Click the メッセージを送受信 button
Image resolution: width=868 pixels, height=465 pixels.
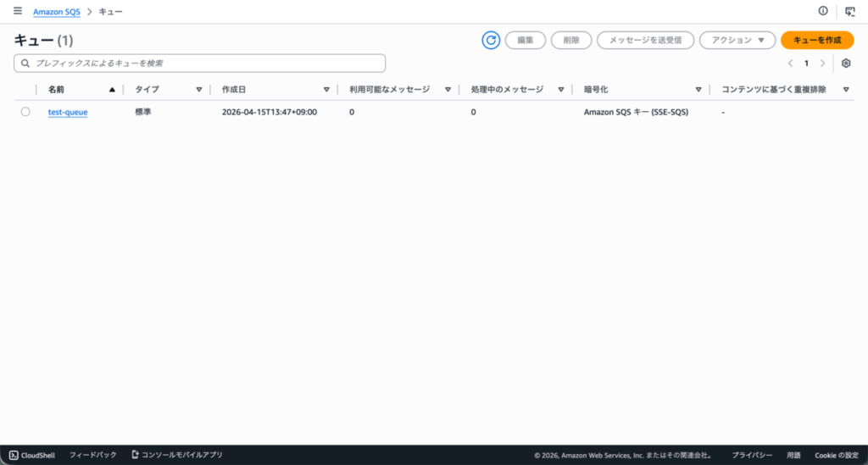645,40
